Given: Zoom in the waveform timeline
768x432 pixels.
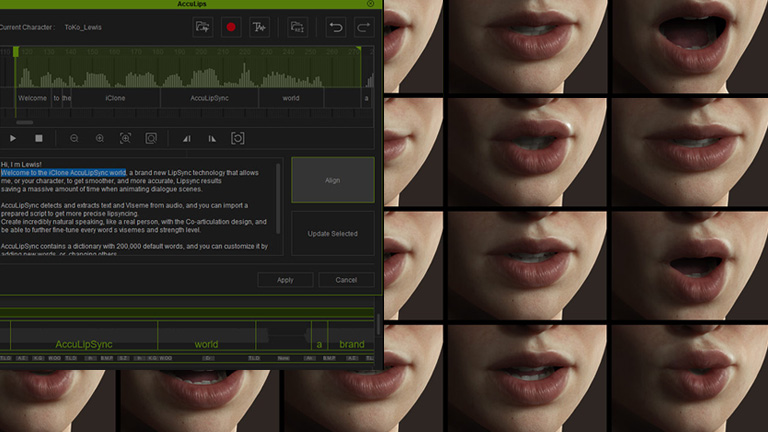Looking at the screenshot, I should (100, 138).
